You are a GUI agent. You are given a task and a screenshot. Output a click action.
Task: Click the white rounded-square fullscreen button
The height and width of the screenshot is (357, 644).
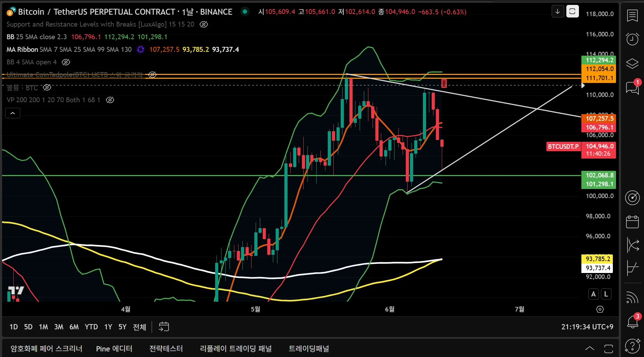pos(572,12)
